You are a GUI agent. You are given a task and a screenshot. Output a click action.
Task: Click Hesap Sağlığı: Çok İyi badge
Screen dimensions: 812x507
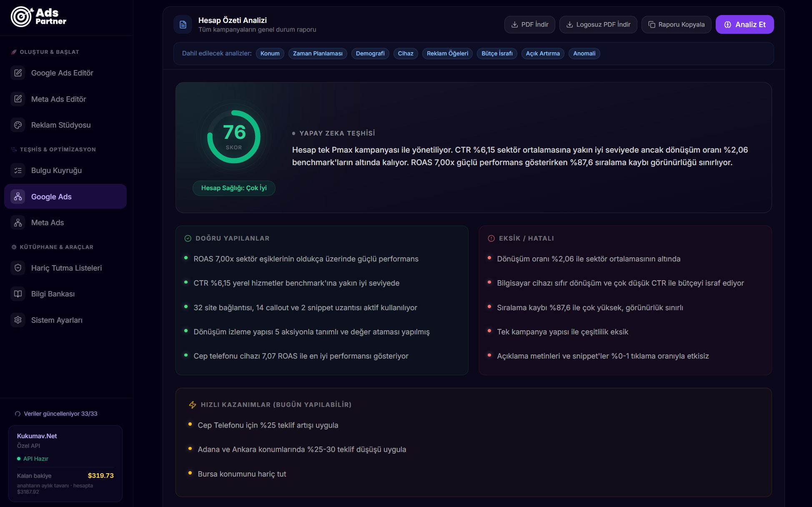coord(234,188)
